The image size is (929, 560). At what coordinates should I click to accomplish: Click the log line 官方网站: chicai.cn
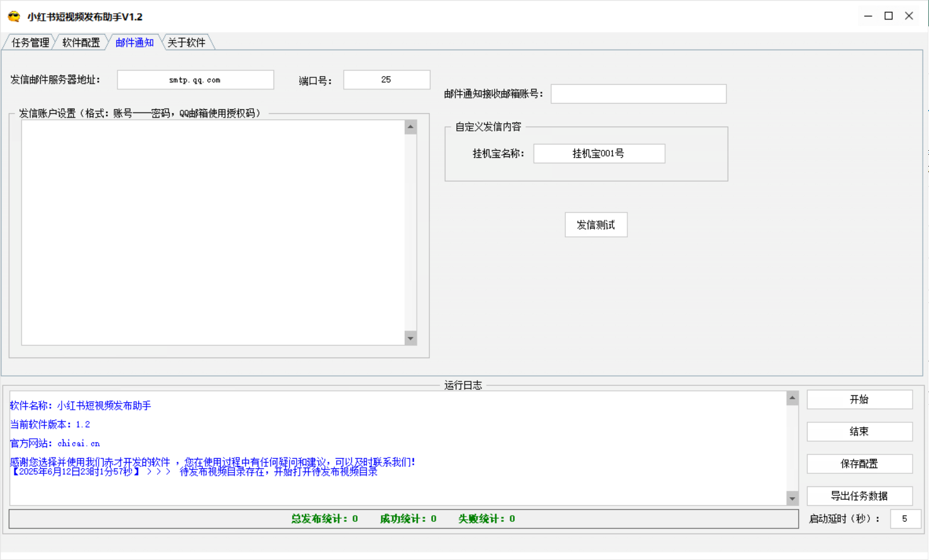[x=55, y=444]
